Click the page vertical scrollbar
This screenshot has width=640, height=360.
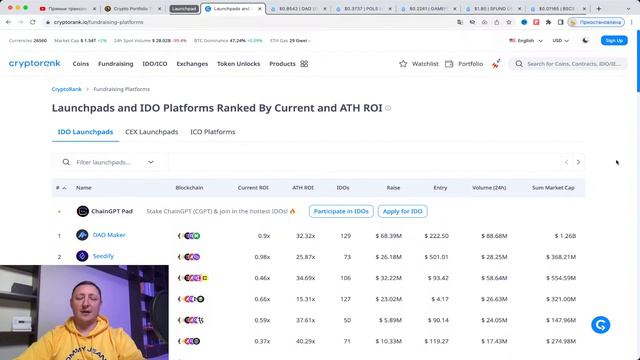click(638, 61)
